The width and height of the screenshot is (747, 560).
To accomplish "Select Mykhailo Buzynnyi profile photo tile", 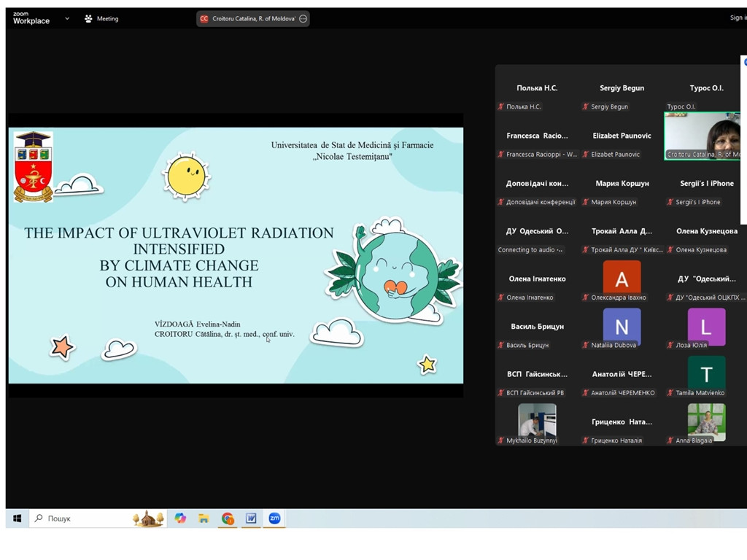I will pyautogui.click(x=537, y=421).
